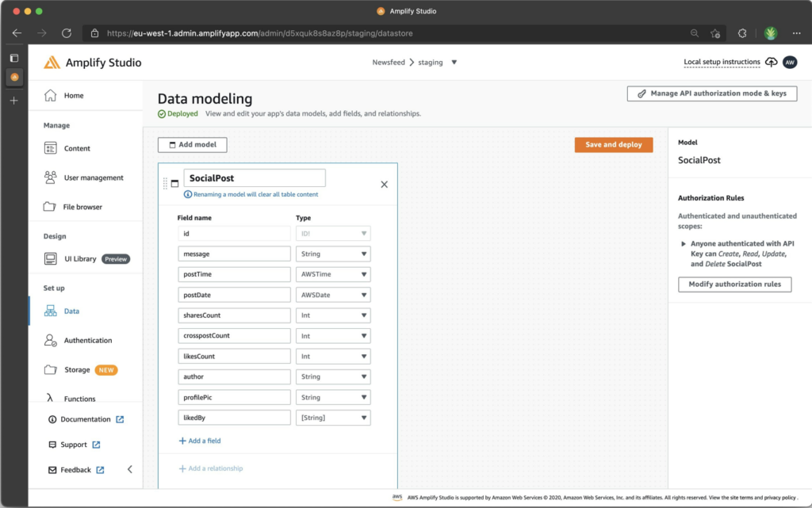Open User management page
Image resolution: width=812 pixels, height=508 pixels.
click(94, 178)
